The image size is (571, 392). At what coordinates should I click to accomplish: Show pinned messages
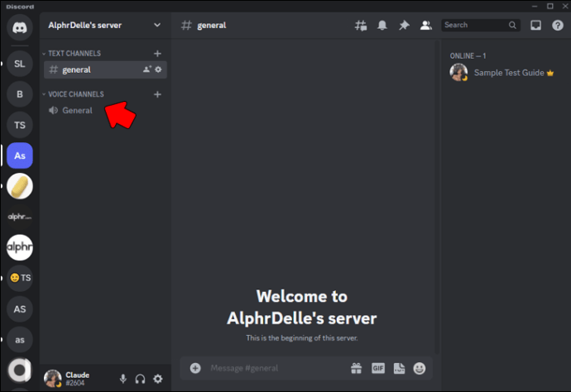click(x=404, y=26)
